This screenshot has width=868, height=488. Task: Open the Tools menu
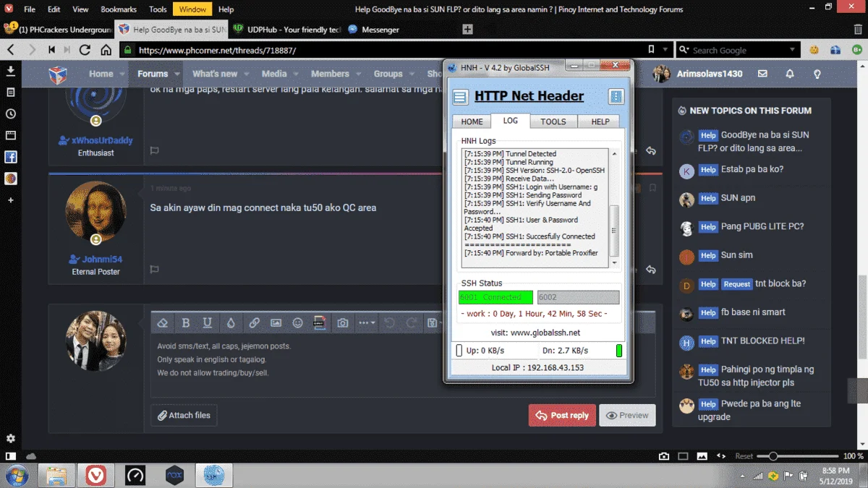pyautogui.click(x=158, y=9)
